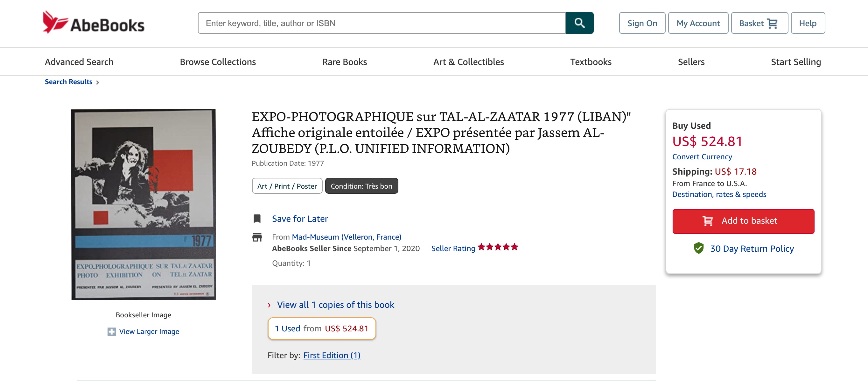The image size is (868, 390).
Task: Select the 1 Used from US$ 524.81 option
Action: tap(321, 328)
